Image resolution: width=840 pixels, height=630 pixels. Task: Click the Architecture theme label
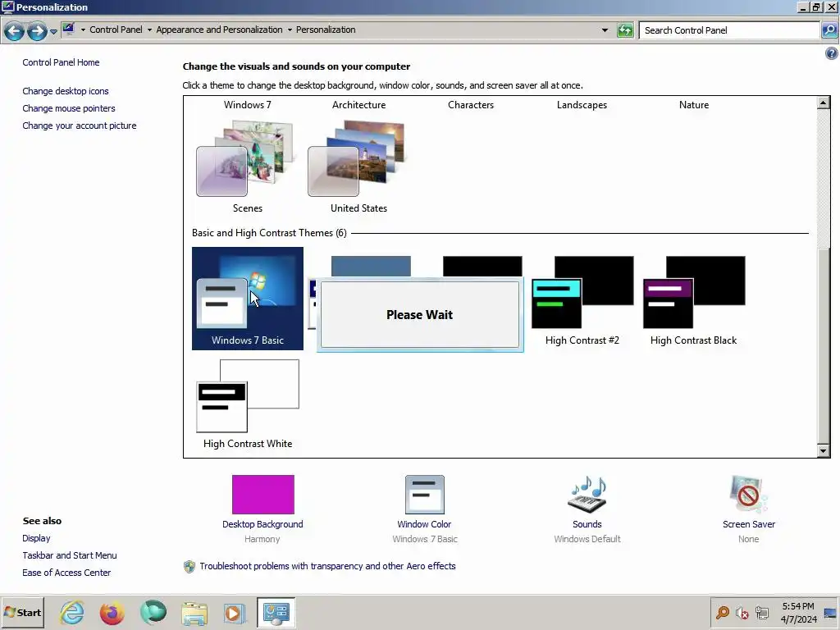[359, 105]
